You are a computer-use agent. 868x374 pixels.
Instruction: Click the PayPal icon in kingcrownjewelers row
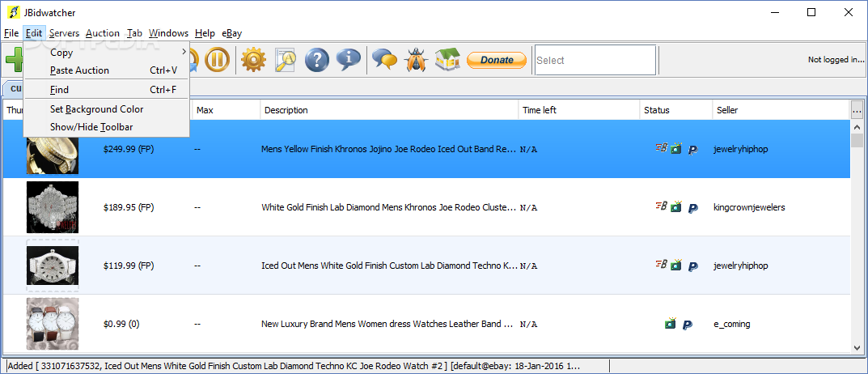[x=692, y=208]
